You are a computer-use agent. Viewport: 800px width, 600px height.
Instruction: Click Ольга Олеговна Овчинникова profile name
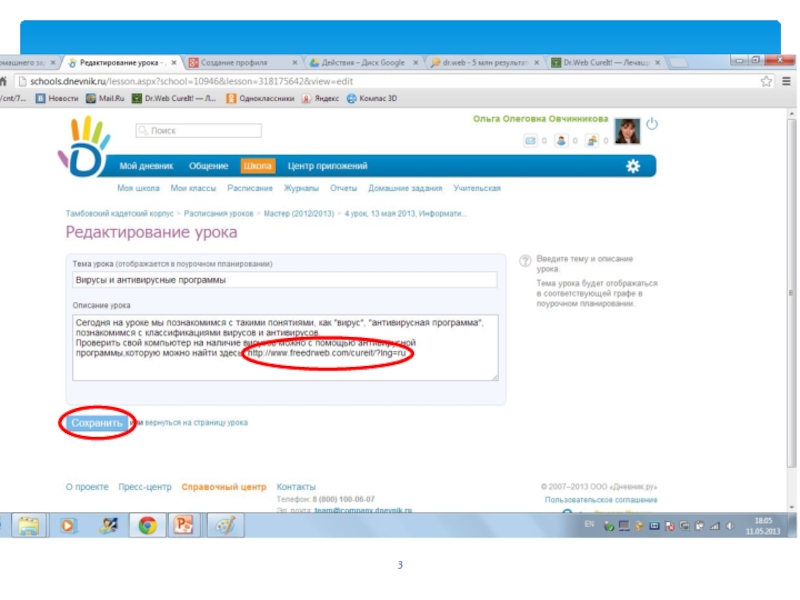click(541, 119)
